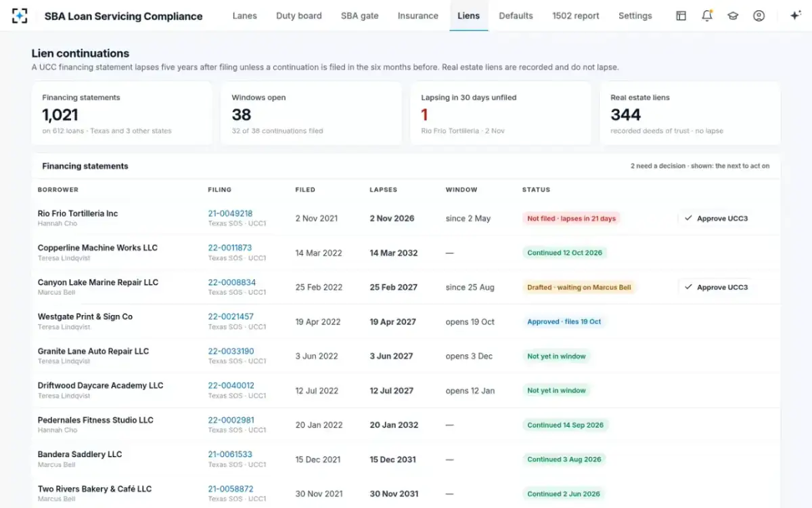Click the 'Continued 2 Jun 2026' status badge

(563, 494)
